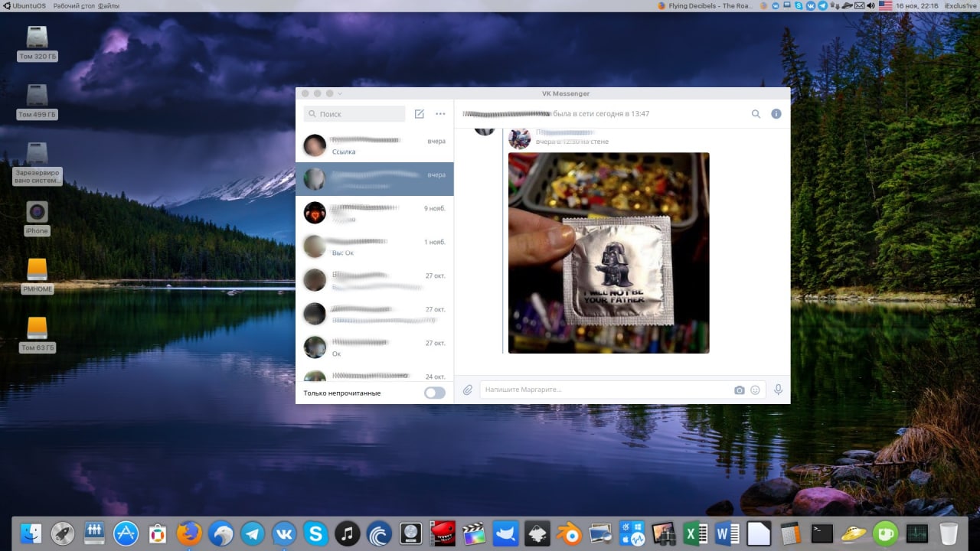
Task: Open the calculator dock icon
Action: click(x=790, y=533)
